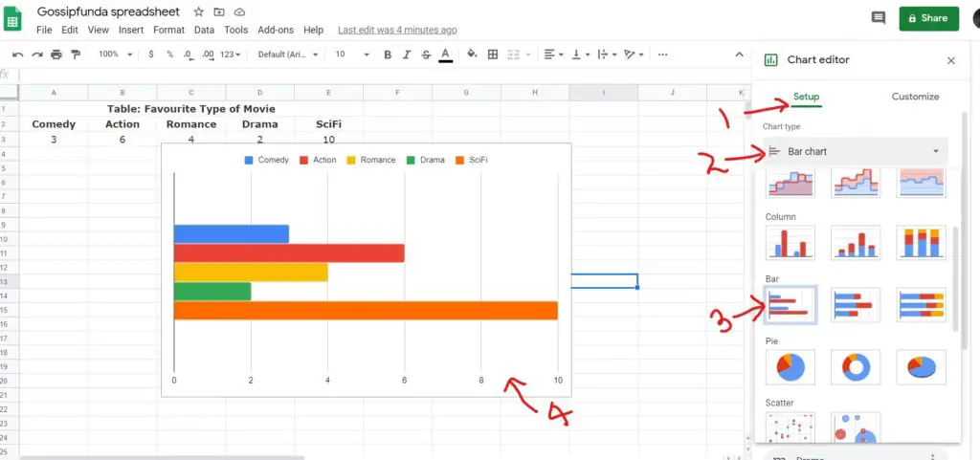Select the doughnut chart thumbnail
This screenshot has width=980, height=460.
pos(856,367)
